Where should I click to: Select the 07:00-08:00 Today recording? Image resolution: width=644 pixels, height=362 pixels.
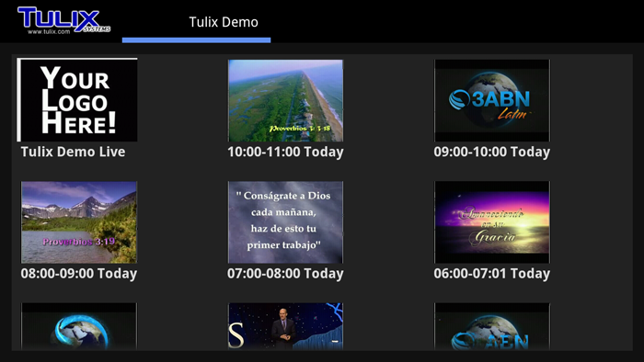coord(285,274)
